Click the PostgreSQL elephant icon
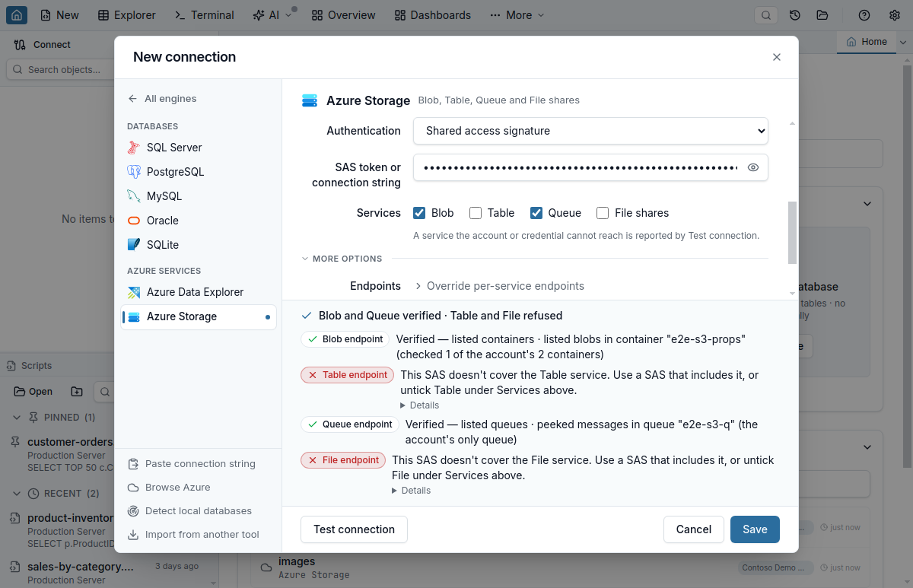Viewport: 913px width, 588px height. click(134, 172)
